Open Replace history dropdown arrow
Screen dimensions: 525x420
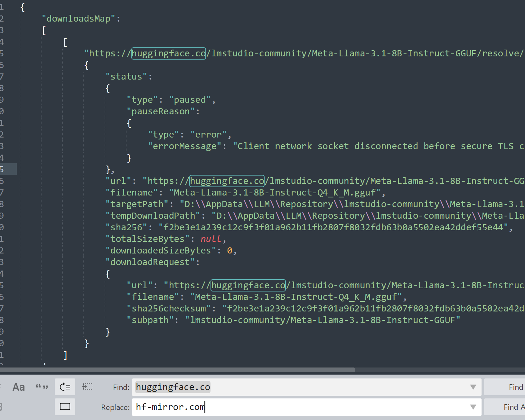point(473,407)
